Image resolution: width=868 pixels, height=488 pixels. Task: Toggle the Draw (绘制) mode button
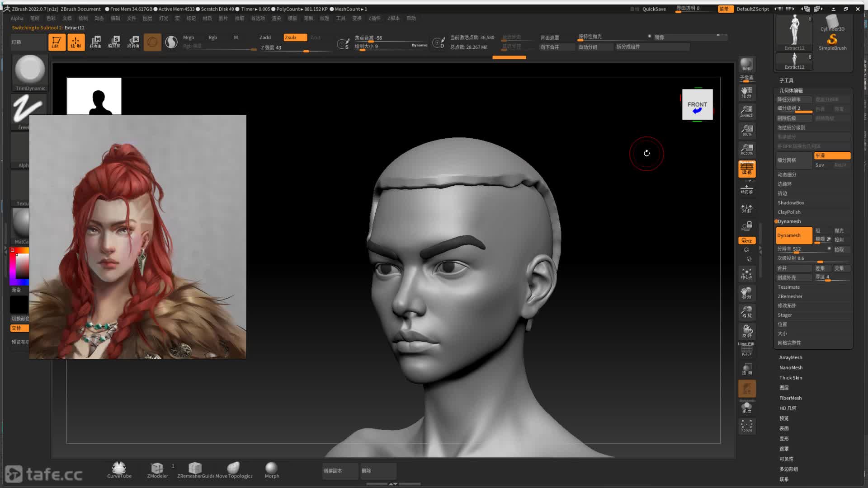coord(76,42)
